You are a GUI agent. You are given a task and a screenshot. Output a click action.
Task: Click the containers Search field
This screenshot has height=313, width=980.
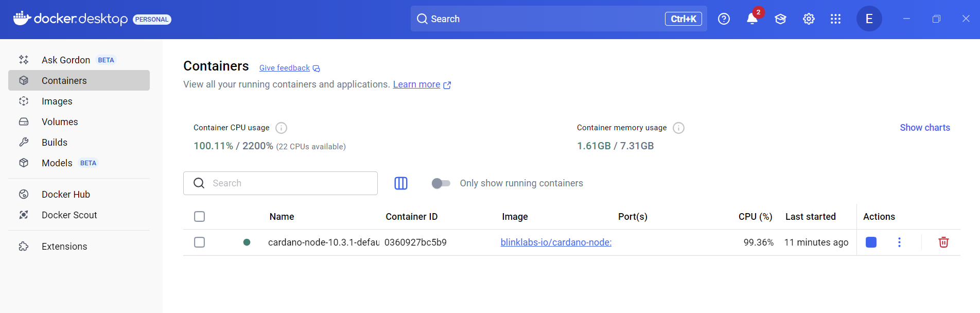pyautogui.click(x=288, y=183)
